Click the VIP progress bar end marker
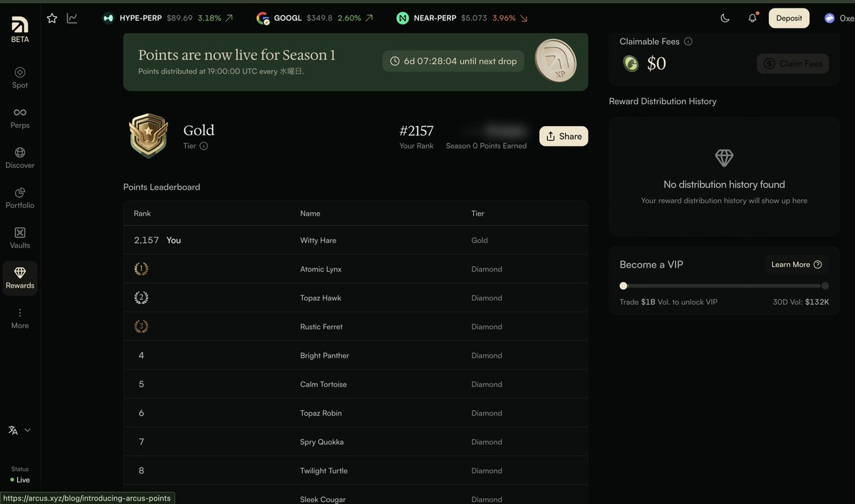This screenshot has width=855, height=504. click(825, 285)
